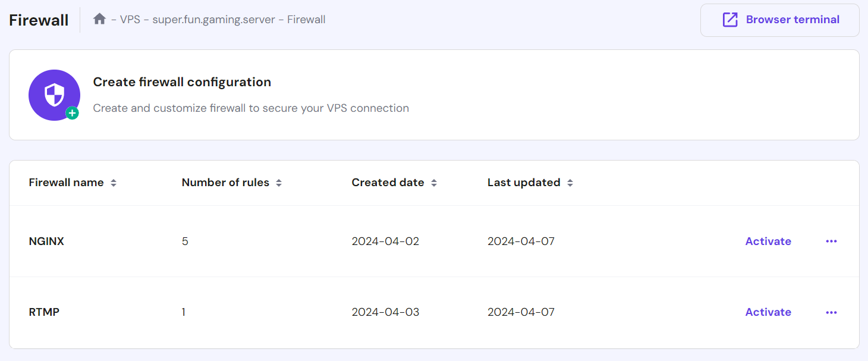Sort the table by Firewall name
868x361 pixels.
point(114,183)
